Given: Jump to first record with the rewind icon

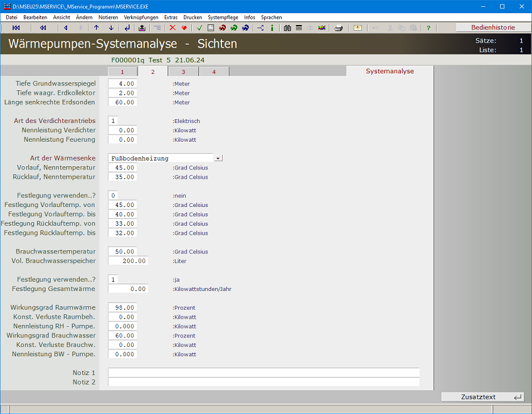Looking at the screenshot, I should coord(16,28).
